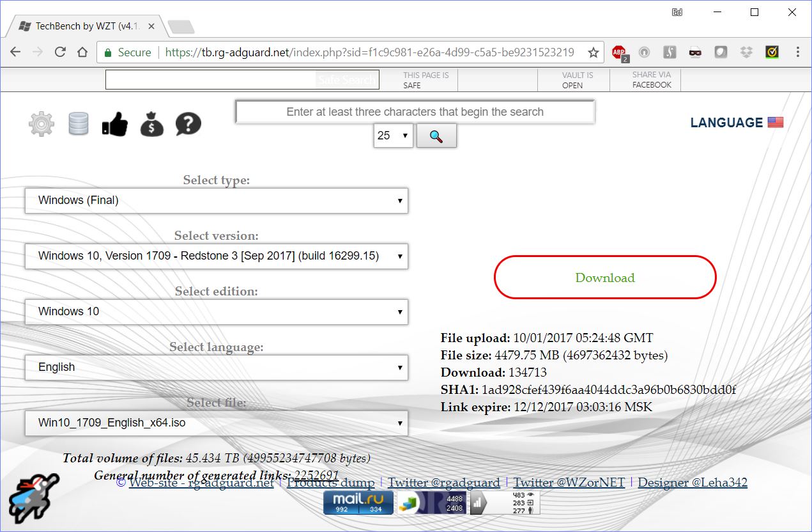Click the LANGUAGE label
Screen dimensions: 812x532
726,122
